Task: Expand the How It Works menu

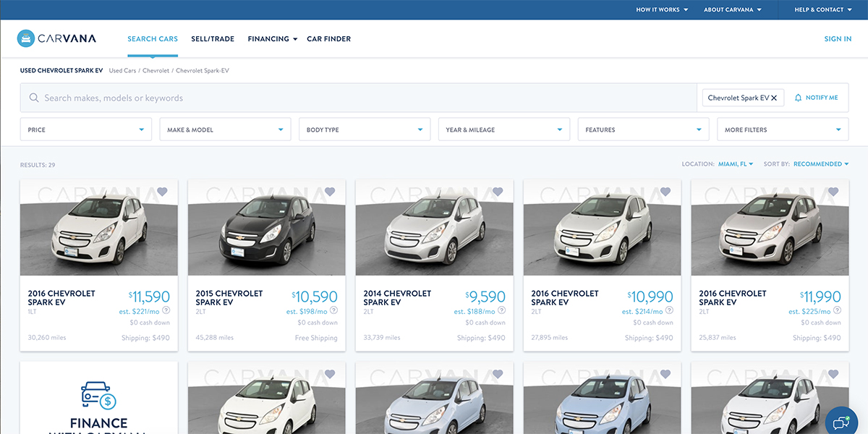Action: [x=662, y=9]
